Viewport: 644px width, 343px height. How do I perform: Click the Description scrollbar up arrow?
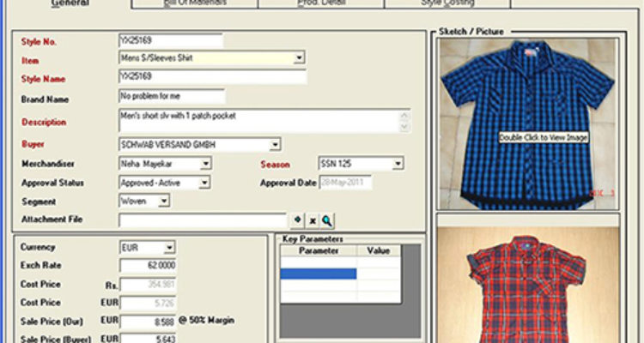(x=404, y=116)
